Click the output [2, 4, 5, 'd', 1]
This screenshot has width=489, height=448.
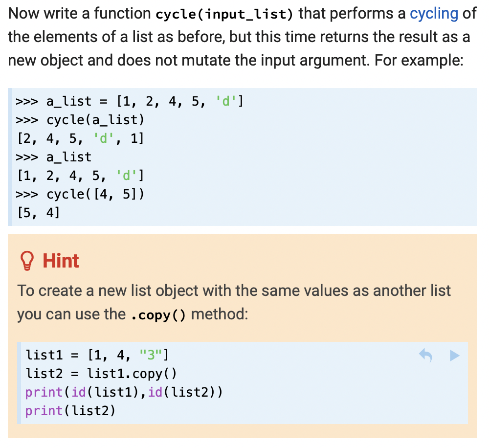pos(81,138)
